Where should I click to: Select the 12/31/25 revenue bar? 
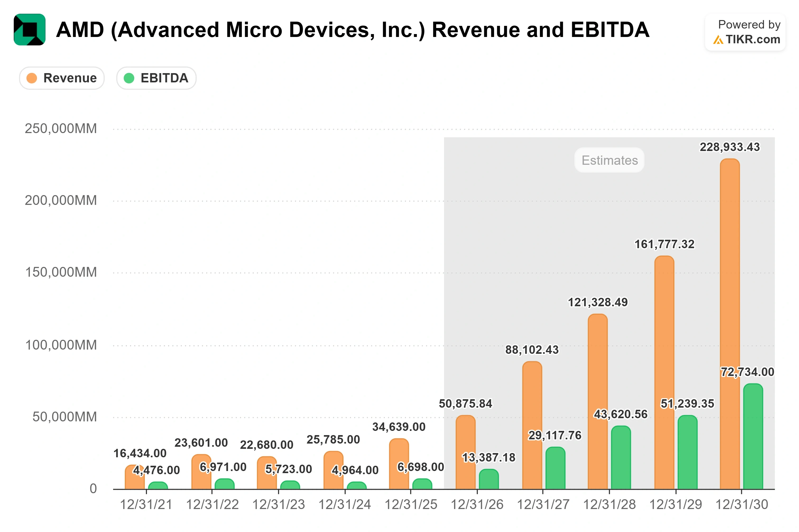[399, 464]
